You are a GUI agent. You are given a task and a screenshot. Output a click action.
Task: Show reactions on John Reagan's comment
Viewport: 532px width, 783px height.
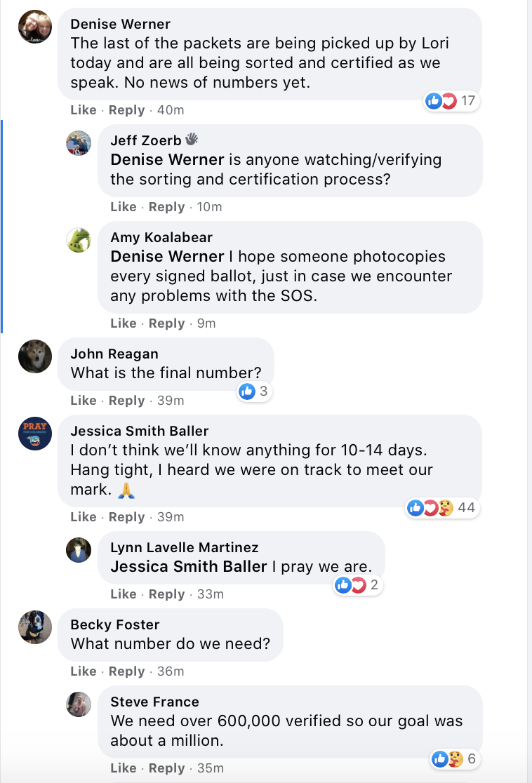click(x=253, y=391)
